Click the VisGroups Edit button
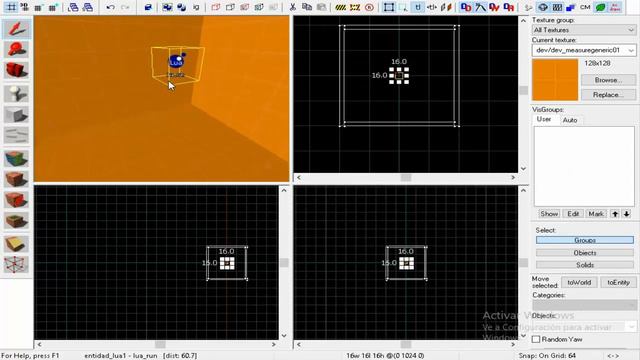640x360 pixels. [x=573, y=214]
